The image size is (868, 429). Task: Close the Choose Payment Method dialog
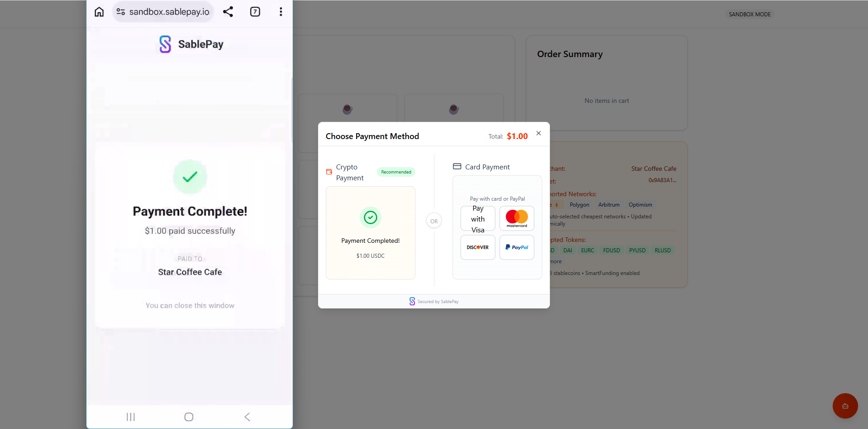click(539, 133)
